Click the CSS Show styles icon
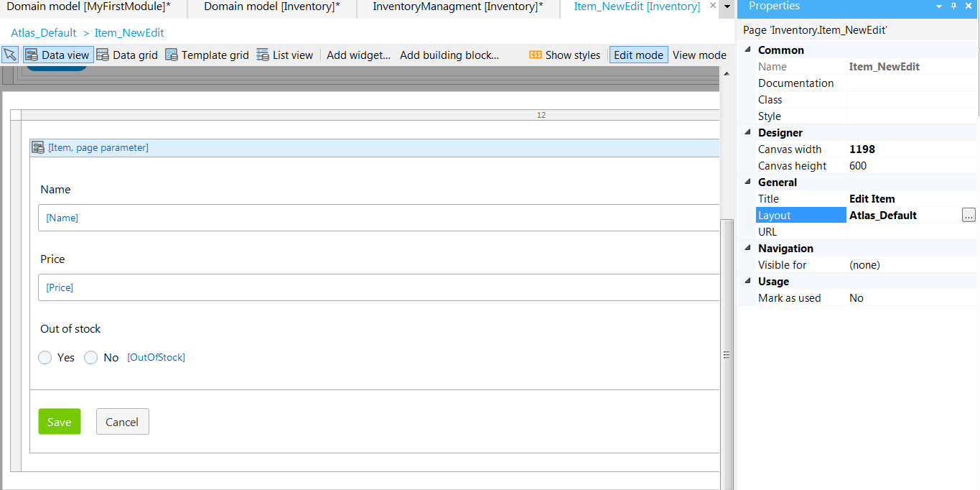The height and width of the screenshot is (490, 980). [536, 54]
